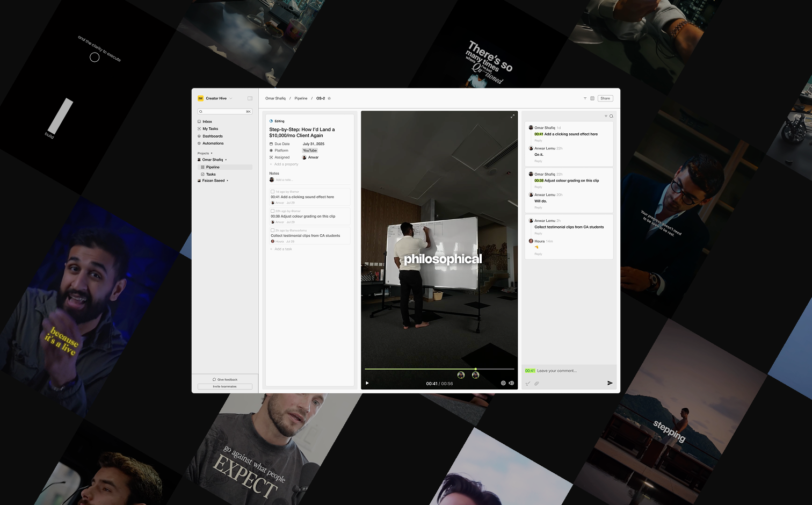Play the video
The width and height of the screenshot is (812, 505).
[367, 383]
